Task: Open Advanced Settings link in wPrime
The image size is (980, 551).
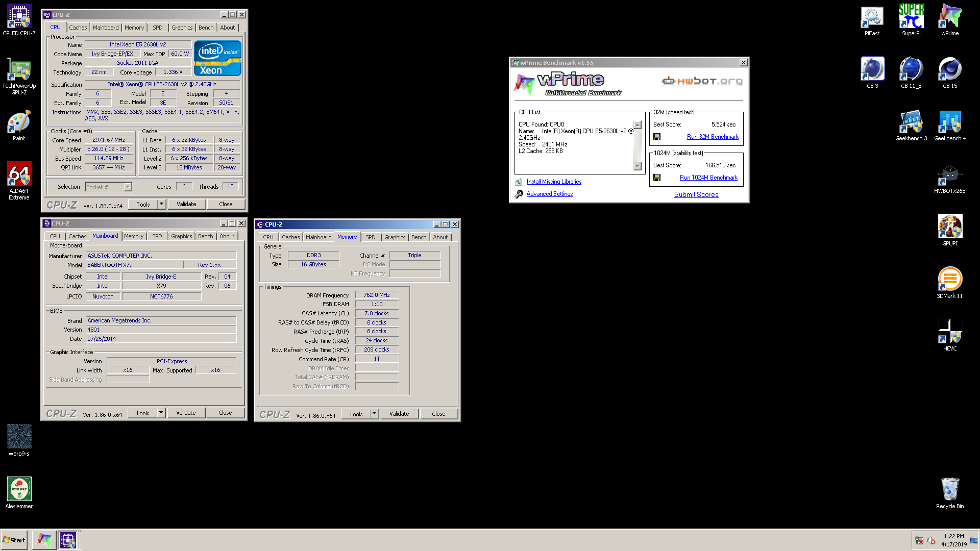Action: tap(549, 194)
